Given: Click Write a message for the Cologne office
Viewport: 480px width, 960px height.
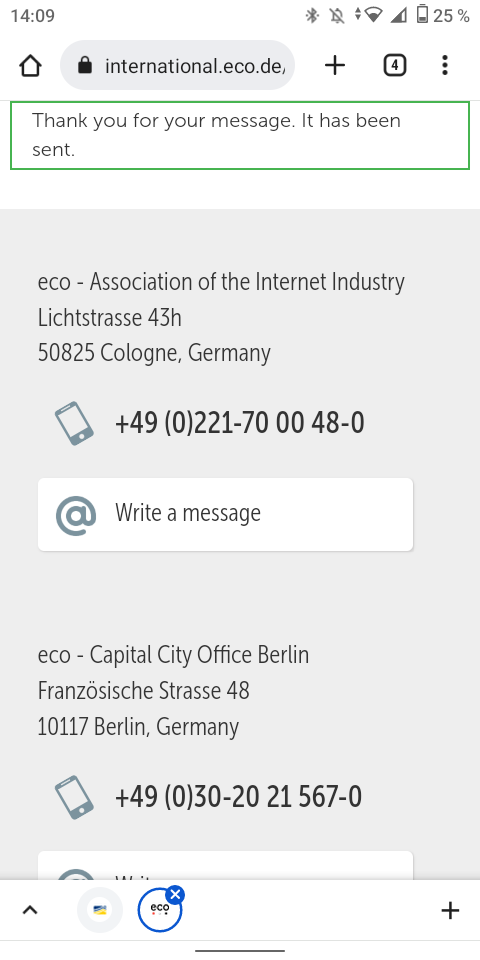Looking at the screenshot, I should click(225, 514).
